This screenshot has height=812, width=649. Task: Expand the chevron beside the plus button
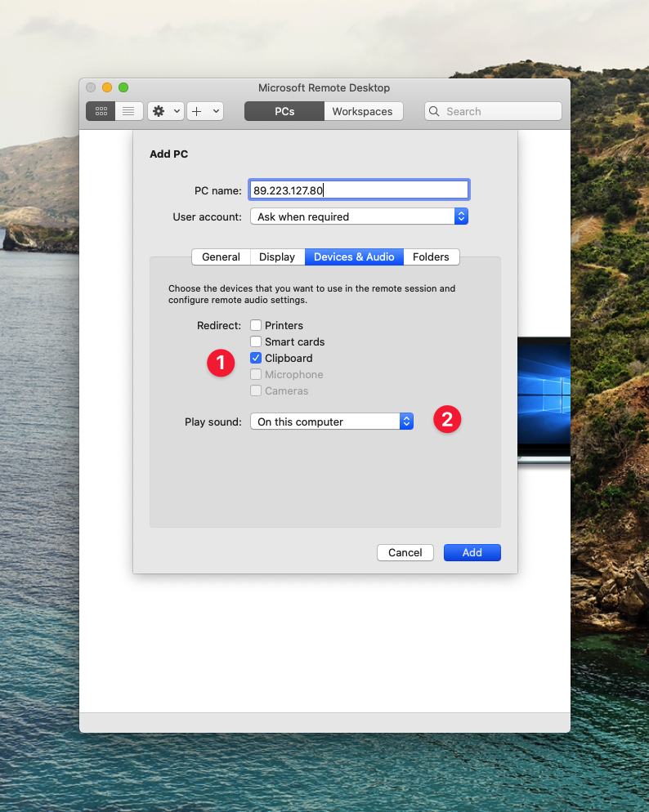point(216,111)
